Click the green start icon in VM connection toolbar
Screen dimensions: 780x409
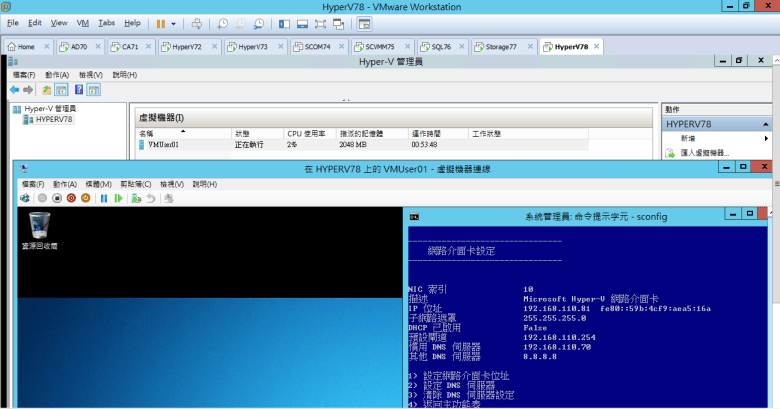[119, 198]
